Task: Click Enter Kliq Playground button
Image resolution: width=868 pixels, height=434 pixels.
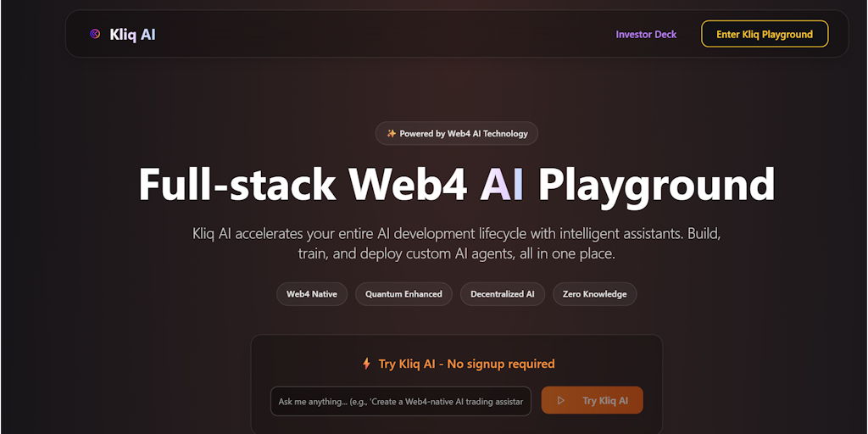Action: (765, 34)
